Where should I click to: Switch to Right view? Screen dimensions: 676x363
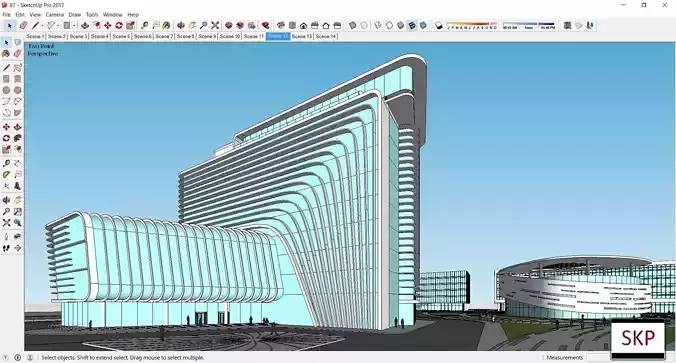point(315,25)
